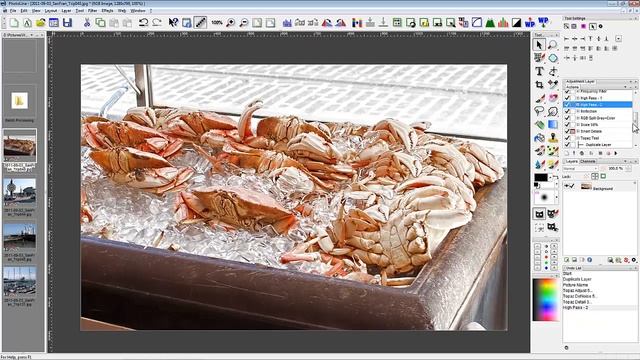The width and height of the screenshot is (640, 360).
Task: Hide the Background layer via eye icon
Action: [567, 187]
